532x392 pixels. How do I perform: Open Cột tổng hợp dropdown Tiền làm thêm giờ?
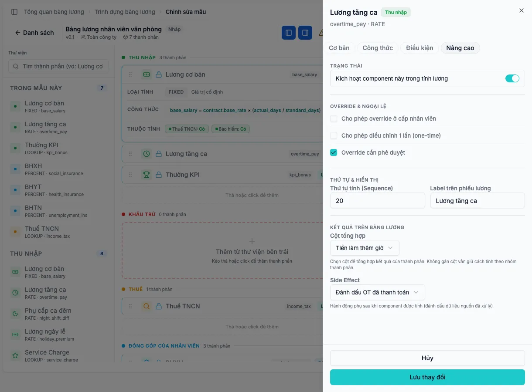[x=365, y=248]
